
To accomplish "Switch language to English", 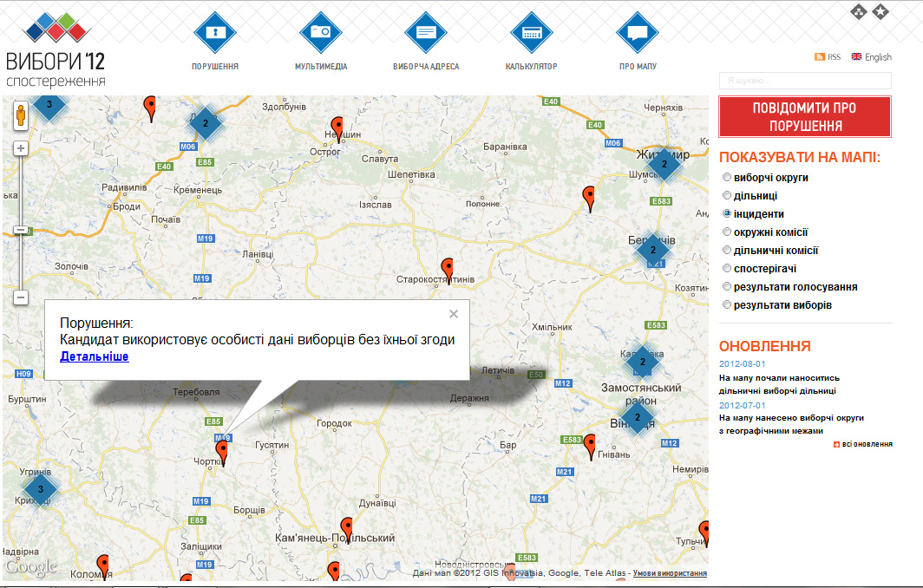I will click(872, 57).
